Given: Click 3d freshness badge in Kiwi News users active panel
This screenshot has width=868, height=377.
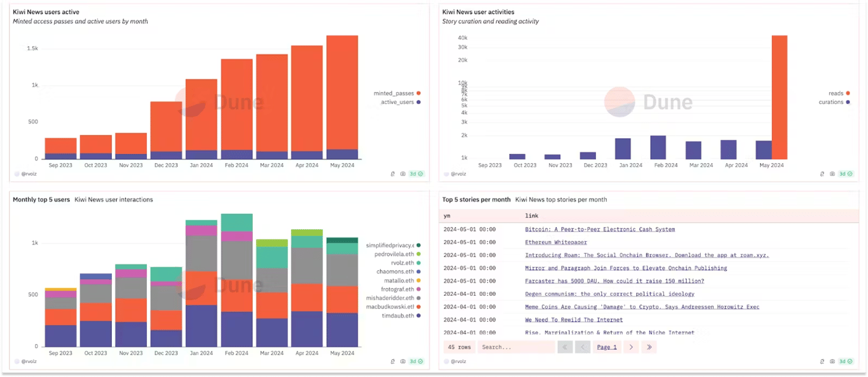Looking at the screenshot, I should [x=416, y=173].
